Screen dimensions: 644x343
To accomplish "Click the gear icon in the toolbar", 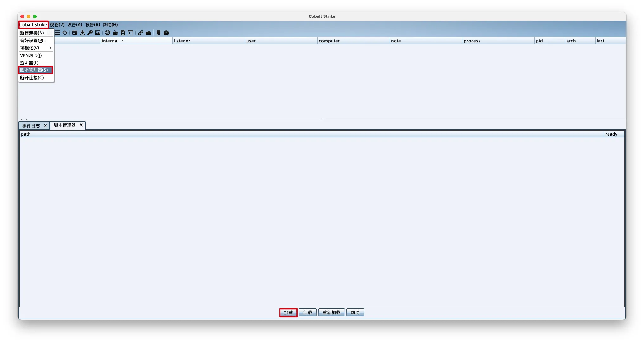I will pos(108,33).
